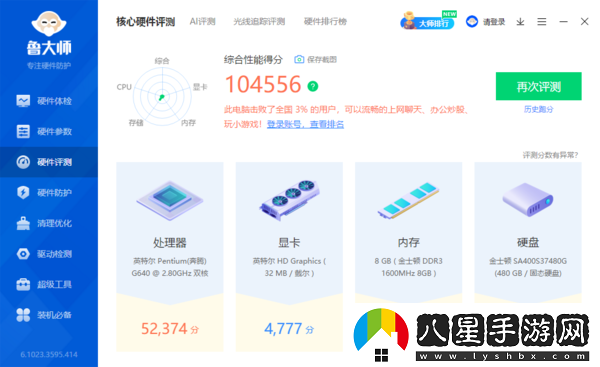Click the 清理优化 brush icon
600x367 pixels.
(23, 223)
